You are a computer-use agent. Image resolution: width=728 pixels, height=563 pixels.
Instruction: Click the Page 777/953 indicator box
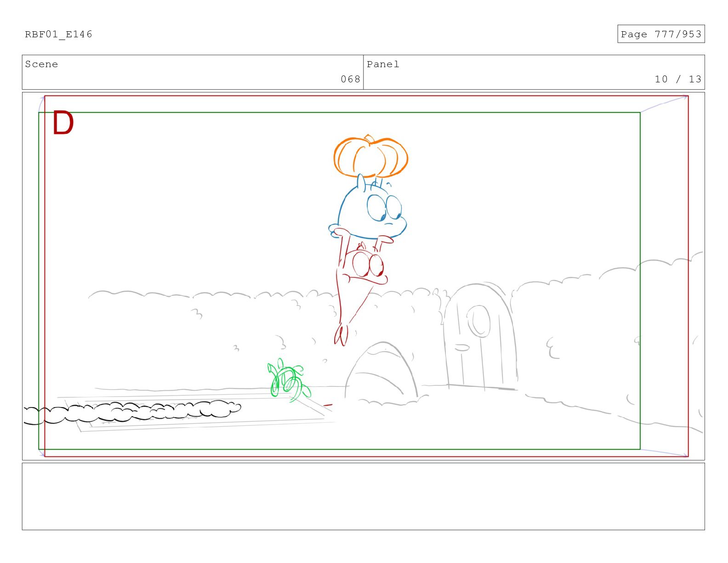pos(660,34)
